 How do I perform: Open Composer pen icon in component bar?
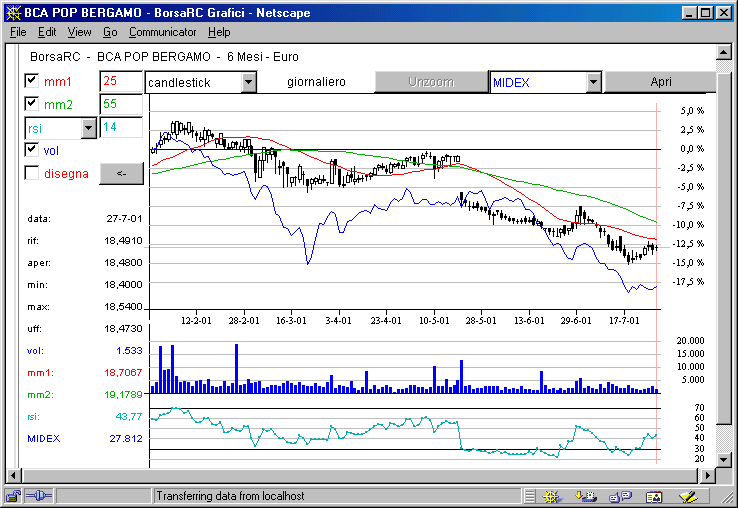688,496
